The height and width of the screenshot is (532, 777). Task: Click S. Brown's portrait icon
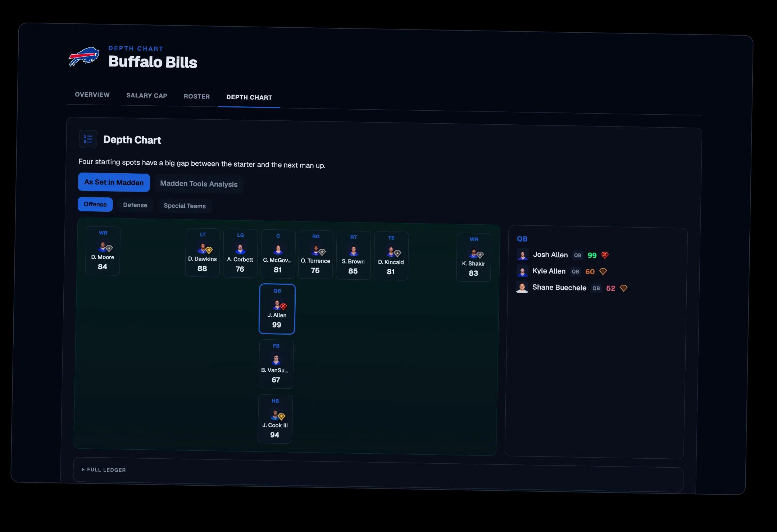tap(354, 251)
